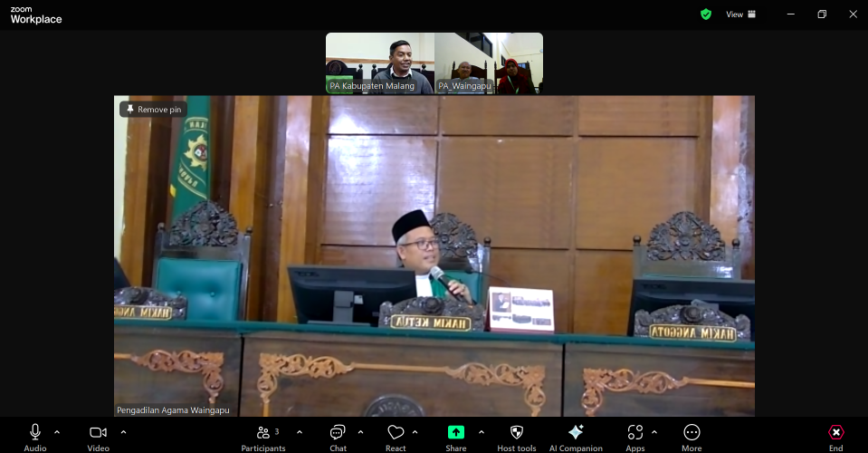This screenshot has height=453, width=868.
Task: Select the PA Kabupaten Malang thumbnail
Action: pos(380,63)
